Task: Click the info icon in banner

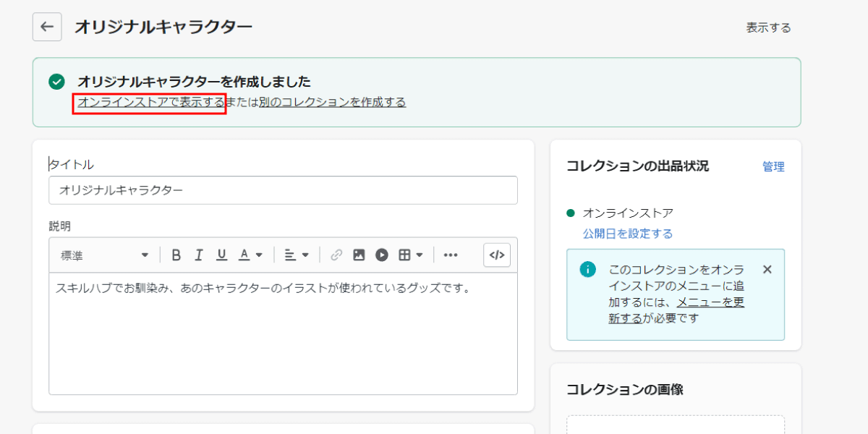Action: (588, 269)
